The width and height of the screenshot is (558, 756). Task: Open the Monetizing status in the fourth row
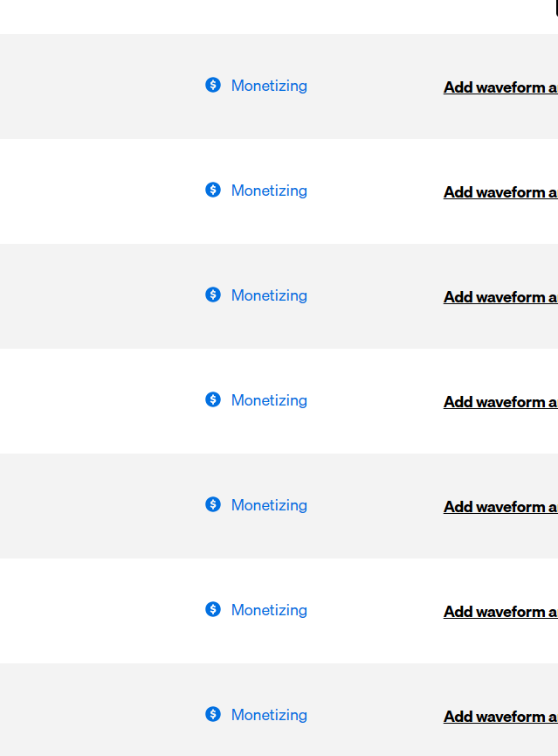(x=269, y=400)
